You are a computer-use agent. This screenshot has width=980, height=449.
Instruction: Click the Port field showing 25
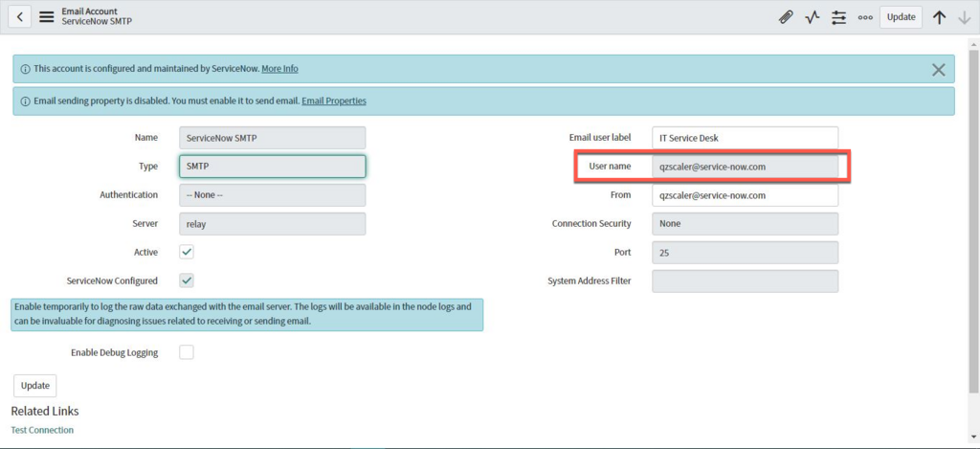click(745, 253)
